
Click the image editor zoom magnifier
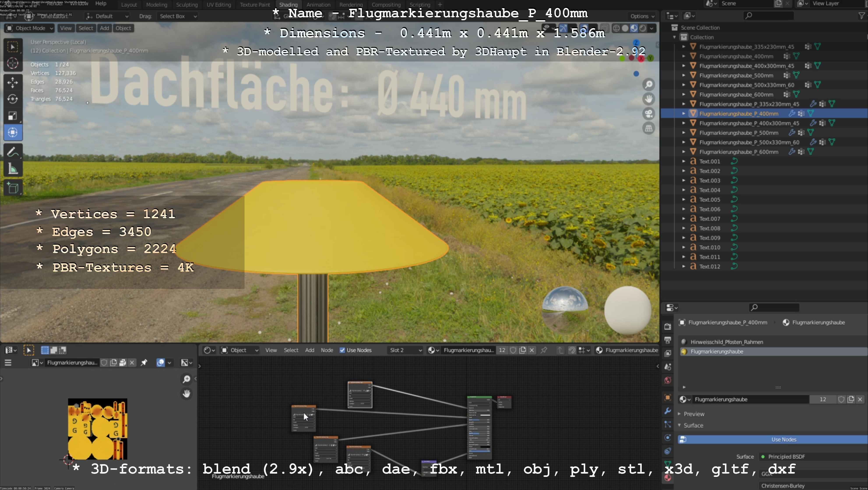pyautogui.click(x=186, y=379)
